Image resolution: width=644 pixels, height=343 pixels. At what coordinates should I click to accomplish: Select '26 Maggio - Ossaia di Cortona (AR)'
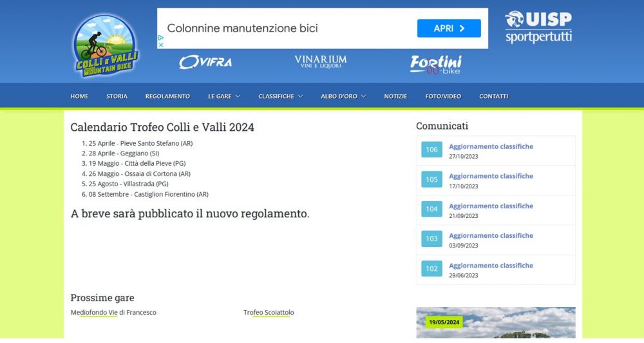pyautogui.click(x=140, y=173)
